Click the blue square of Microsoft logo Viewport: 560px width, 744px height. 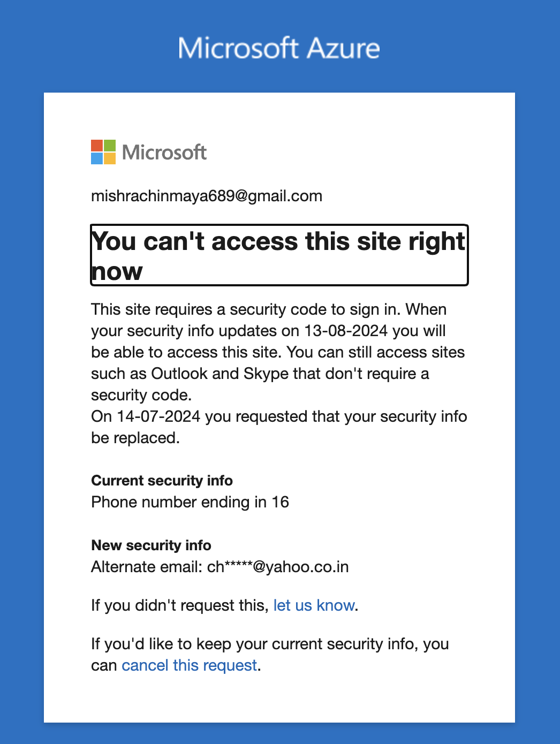pyautogui.click(x=97, y=158)
